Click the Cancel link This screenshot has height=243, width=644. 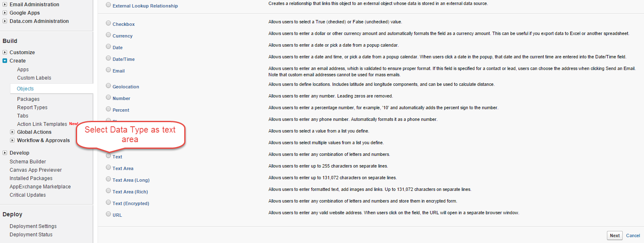tap(633, 235)
